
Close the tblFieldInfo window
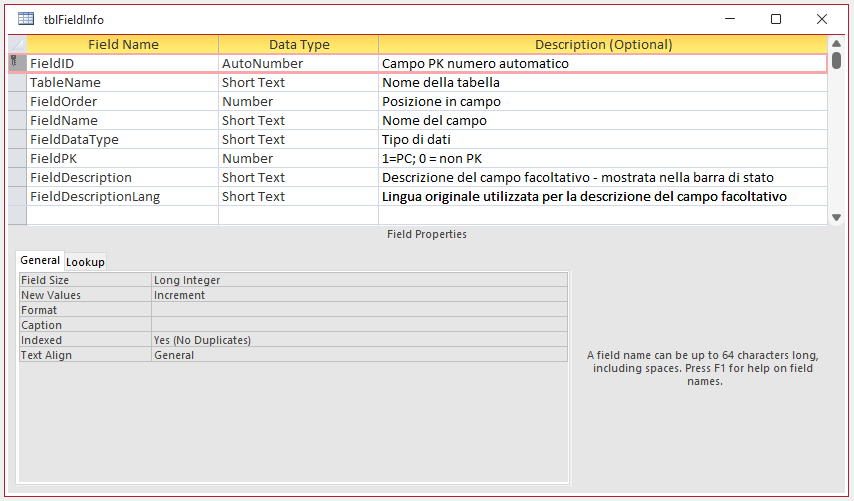822,19
